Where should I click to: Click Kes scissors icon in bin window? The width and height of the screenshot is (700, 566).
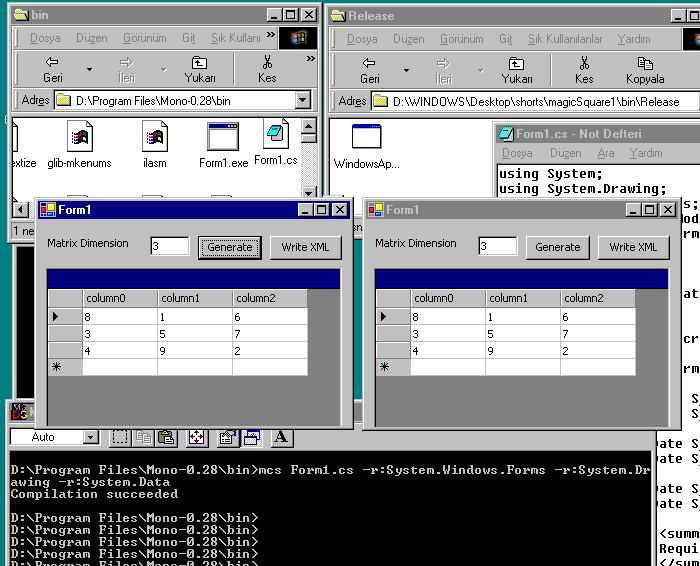coord(267,62)
